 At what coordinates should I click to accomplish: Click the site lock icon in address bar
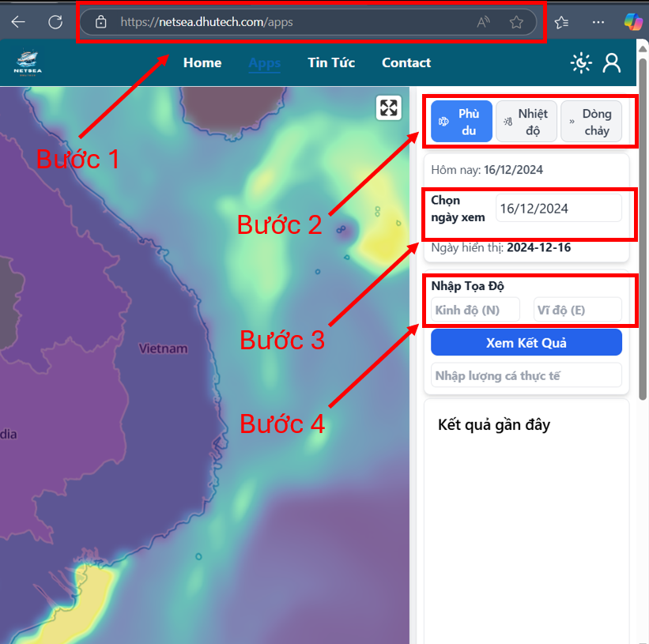point(100,21)
